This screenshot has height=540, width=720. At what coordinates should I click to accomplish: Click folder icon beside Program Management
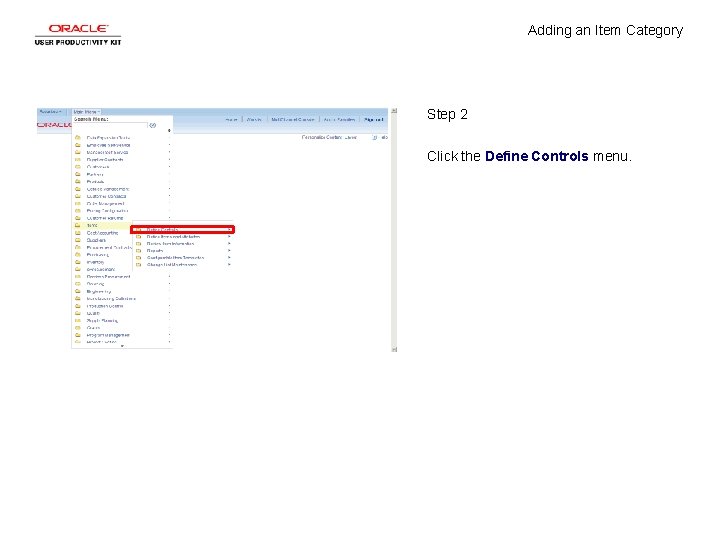click(78, 335)
